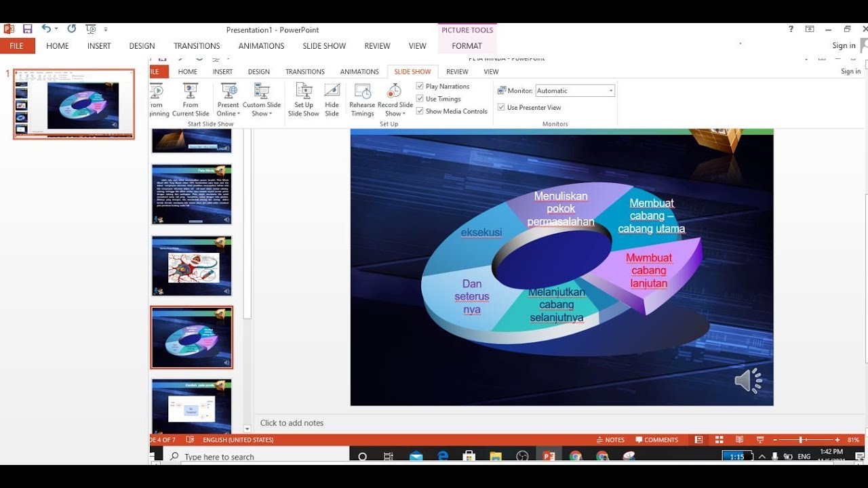Open the outer REVIEW tab
Image resolution: width=868 pixels, height=488 pixels.
[377, 46]
